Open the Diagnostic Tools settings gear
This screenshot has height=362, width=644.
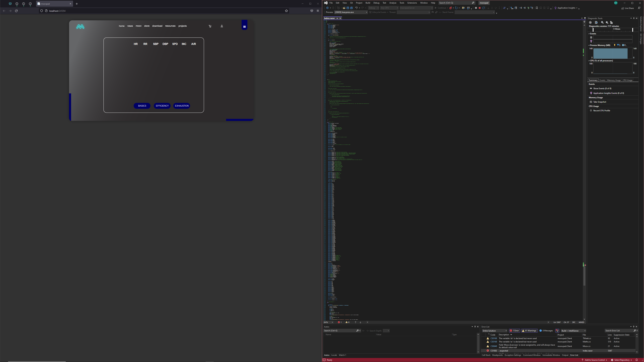point(591,22)
